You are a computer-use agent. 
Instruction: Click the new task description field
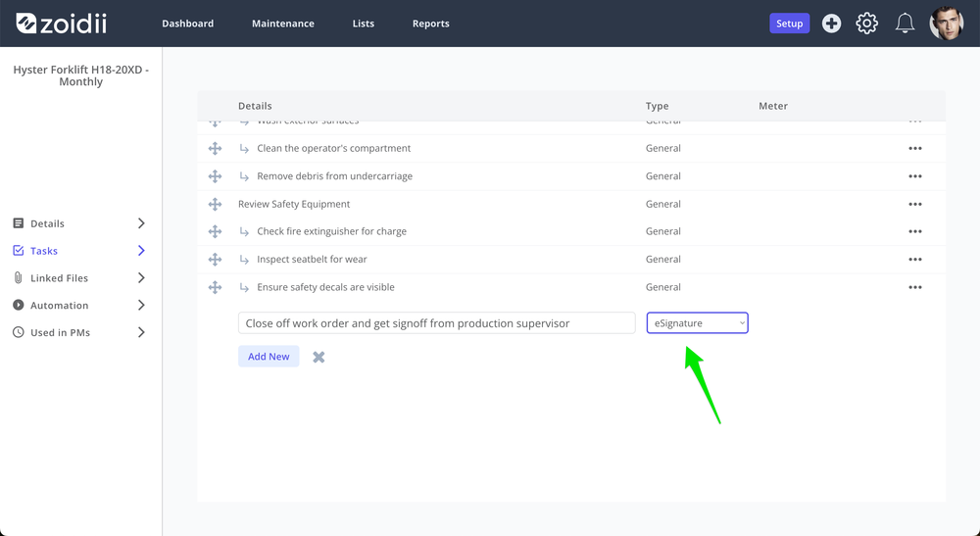[436, 323]
